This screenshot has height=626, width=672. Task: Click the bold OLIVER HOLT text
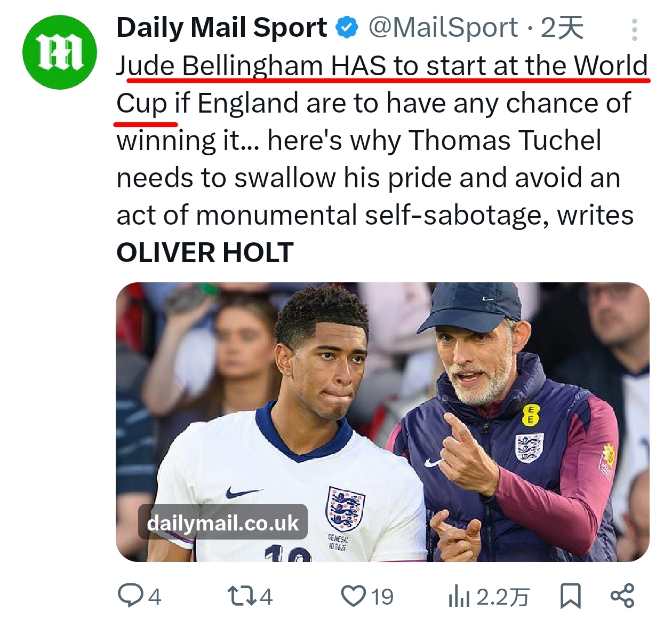(205, 252)
